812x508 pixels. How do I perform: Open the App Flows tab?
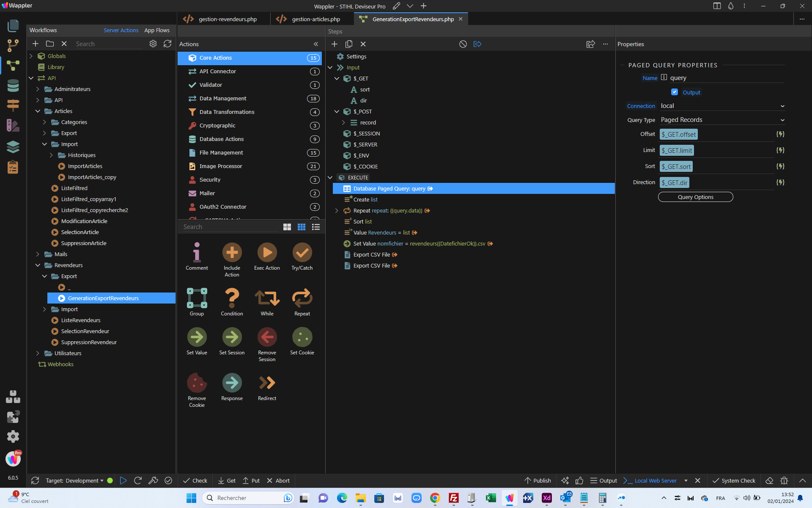click(x=157, y=30)
